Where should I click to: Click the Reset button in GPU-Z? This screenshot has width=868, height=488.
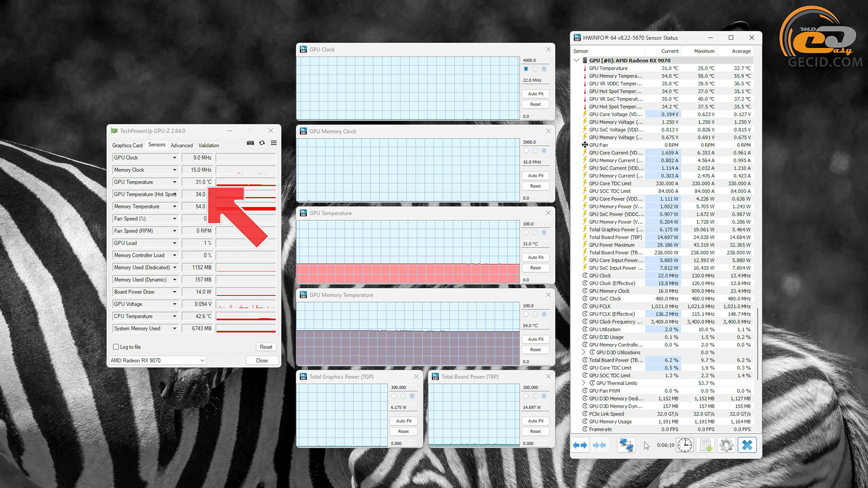click(266, 347)
